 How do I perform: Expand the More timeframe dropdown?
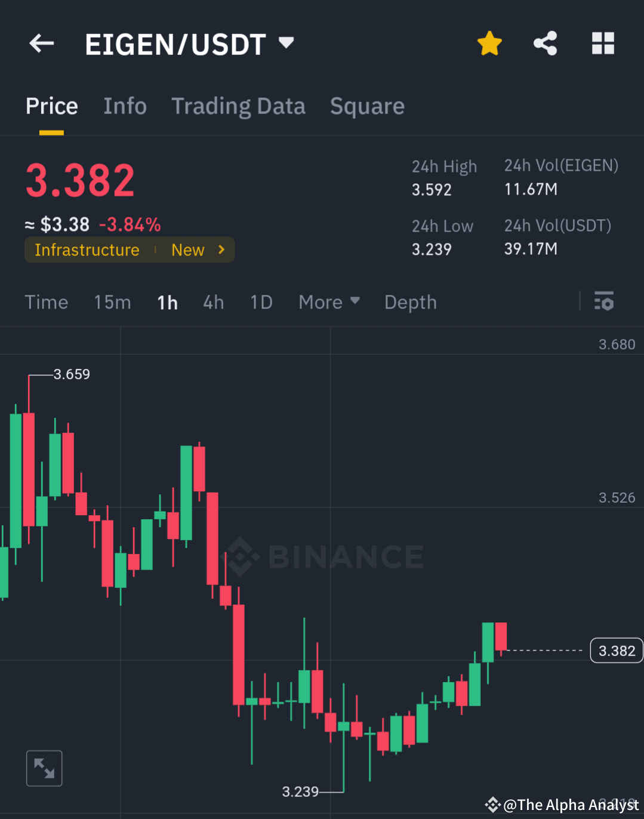coord(329,302)
